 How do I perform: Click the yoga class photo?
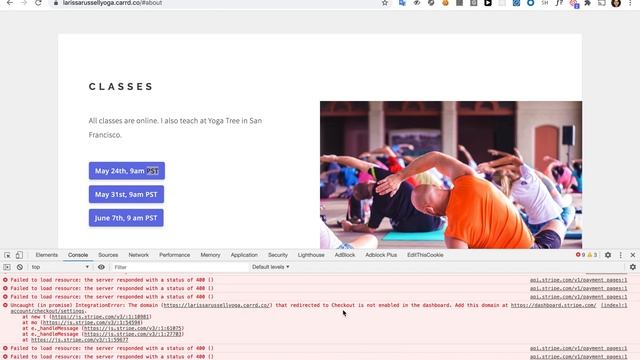451,175
